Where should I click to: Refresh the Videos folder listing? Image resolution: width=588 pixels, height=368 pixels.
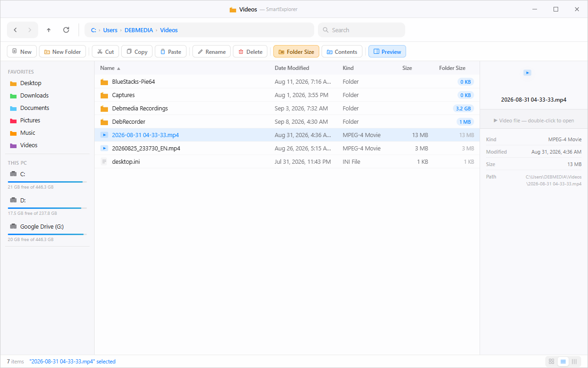pos(66,30)
